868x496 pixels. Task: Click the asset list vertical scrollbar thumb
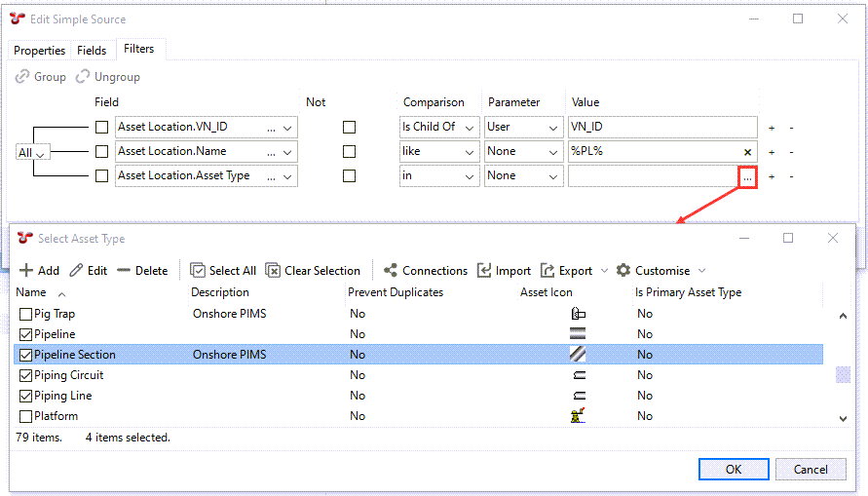tap(843, 375)
